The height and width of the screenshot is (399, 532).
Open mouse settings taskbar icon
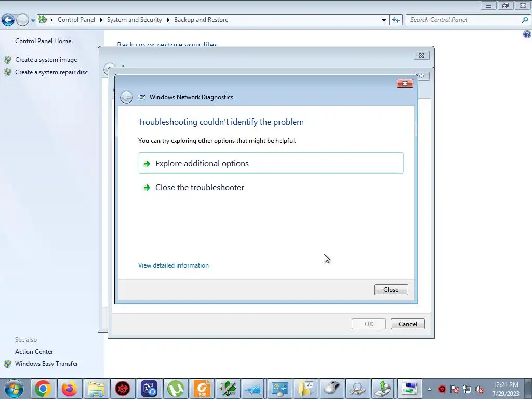coord(332,389)
